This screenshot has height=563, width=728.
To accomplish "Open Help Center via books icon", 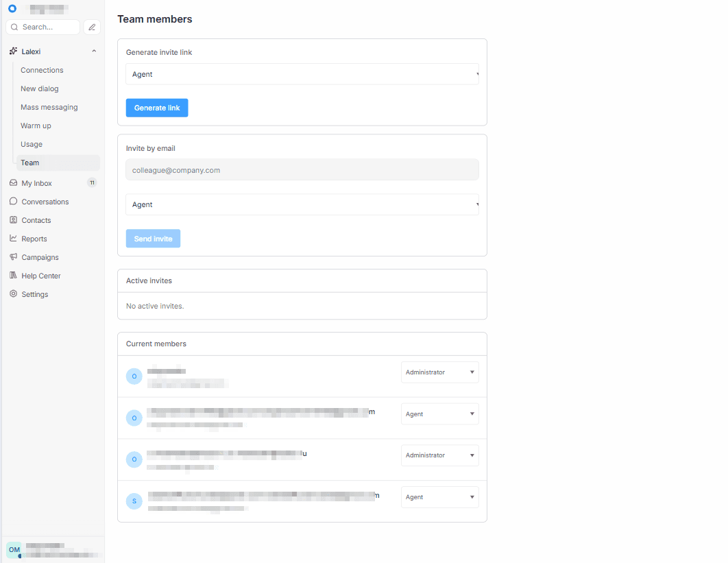I will tap(14, 276).
